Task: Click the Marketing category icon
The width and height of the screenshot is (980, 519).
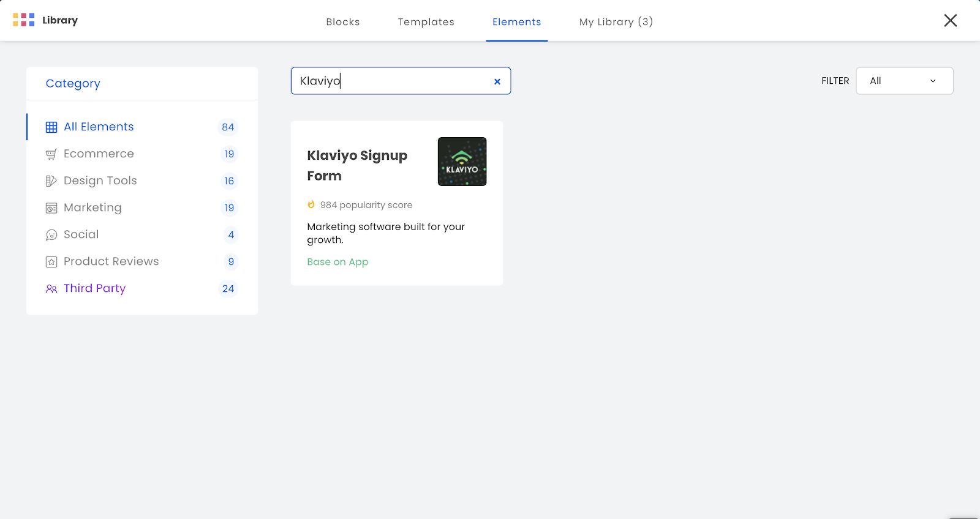Action: pos(51,208)
